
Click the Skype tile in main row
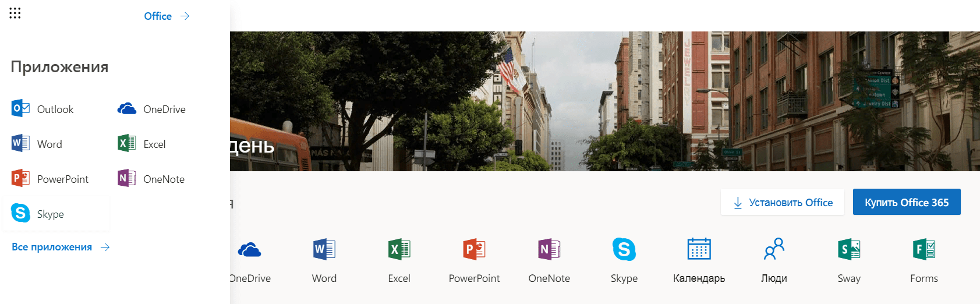(x=624, y=260)
